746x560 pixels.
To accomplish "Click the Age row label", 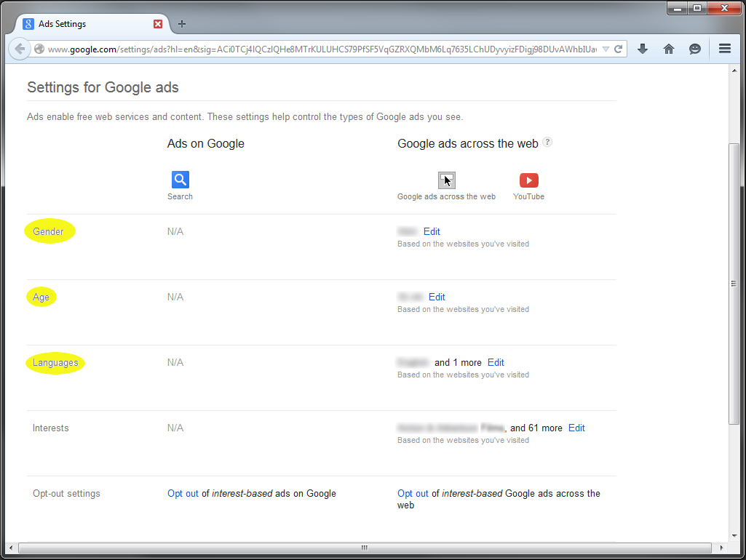I will (41, 297).
